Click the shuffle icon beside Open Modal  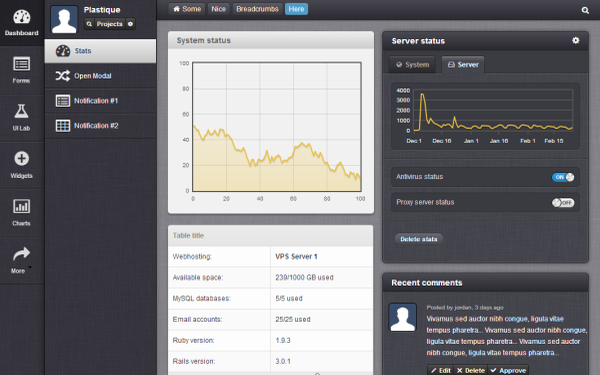(x=63, y=76)
